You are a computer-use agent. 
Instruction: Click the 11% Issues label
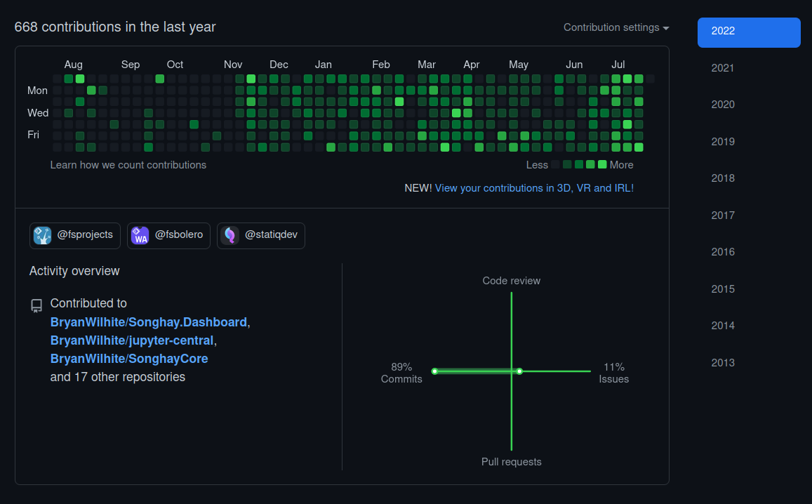tap(613, 373)
